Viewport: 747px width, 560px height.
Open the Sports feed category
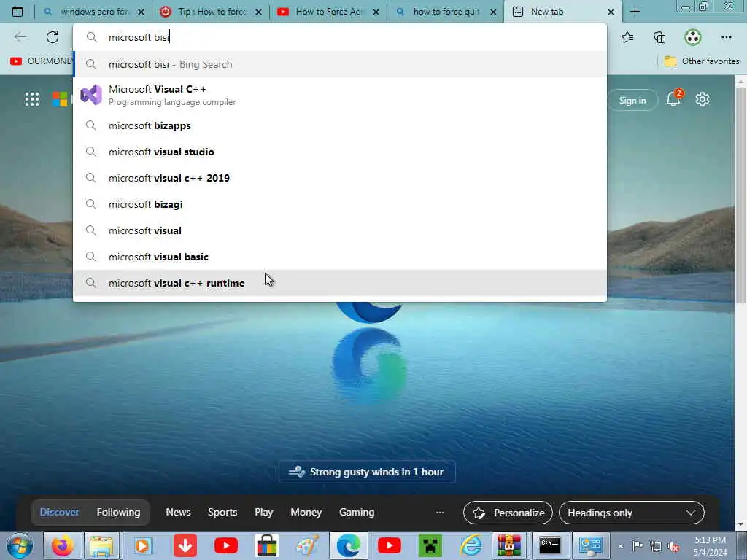pyautogui.click(x=222, y=513)
